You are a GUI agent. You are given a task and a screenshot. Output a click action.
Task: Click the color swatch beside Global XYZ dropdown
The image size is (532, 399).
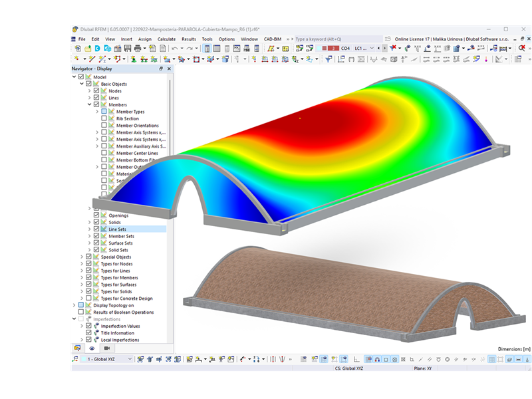point(84,359)
